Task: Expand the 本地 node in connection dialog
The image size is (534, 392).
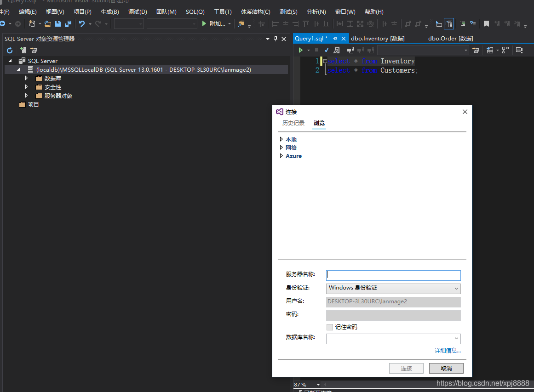Action: coord(281,139)
